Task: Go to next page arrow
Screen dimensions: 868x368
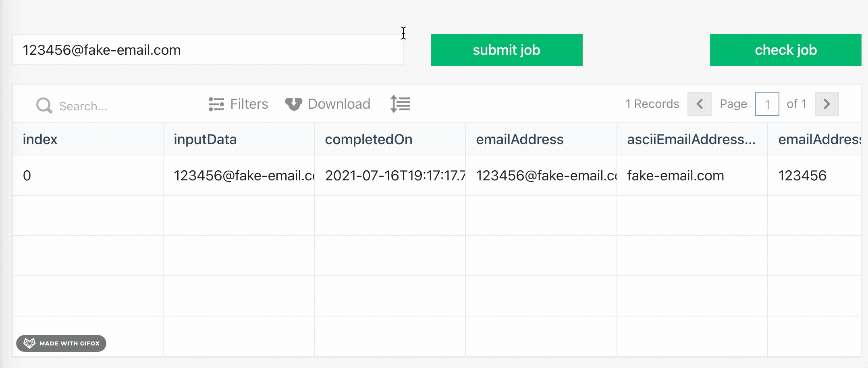Action: pyautogui.click(x=826, y=104)
